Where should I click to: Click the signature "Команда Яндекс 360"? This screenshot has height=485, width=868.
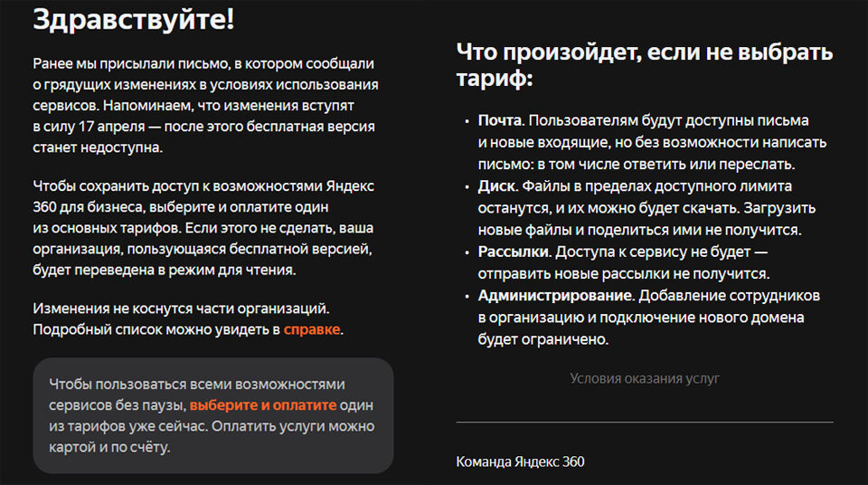520,461
